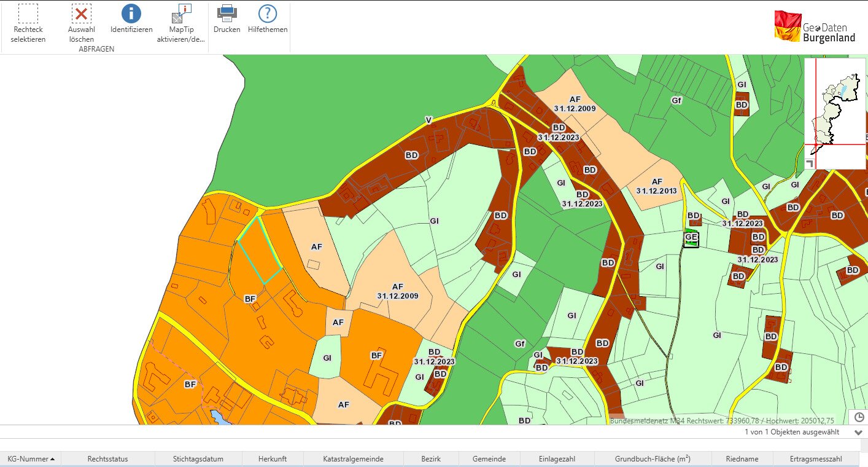Select the Rechteck selektieren tool
868x467 pixels.
28,23
